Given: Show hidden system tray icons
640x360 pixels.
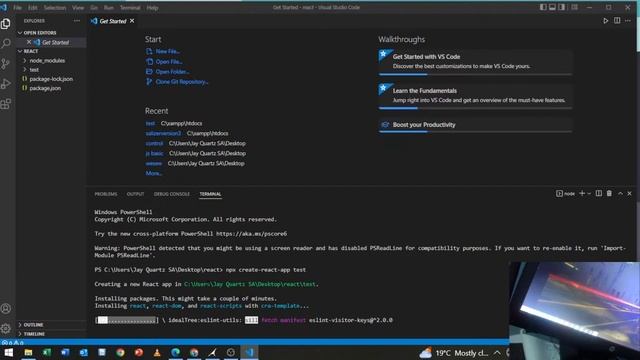Looking at the screenshot, I should point(497,353).
